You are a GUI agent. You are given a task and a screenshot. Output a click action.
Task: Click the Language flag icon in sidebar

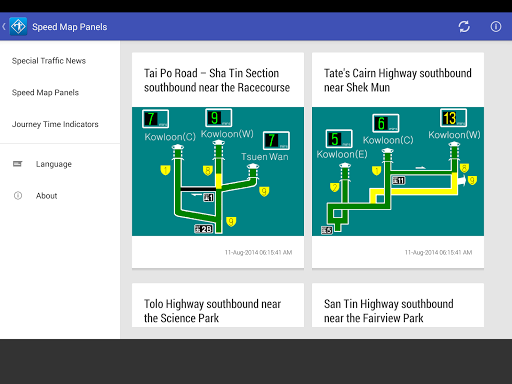(17, 164)
